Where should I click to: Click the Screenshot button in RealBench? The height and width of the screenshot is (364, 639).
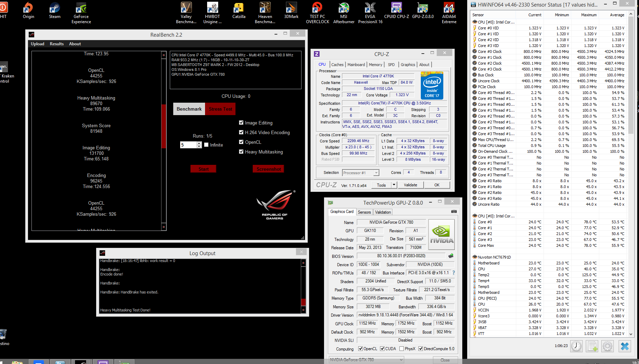(269, 169)
